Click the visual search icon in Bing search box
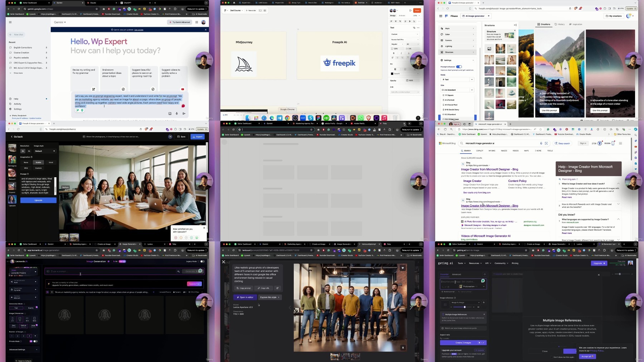644x362 pixels. tap(546, 143)
